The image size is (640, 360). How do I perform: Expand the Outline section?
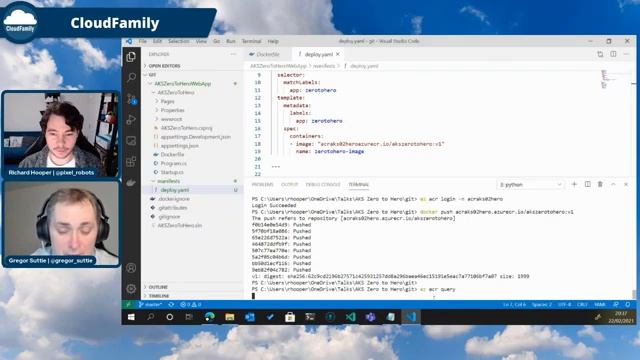coord(192,287)
